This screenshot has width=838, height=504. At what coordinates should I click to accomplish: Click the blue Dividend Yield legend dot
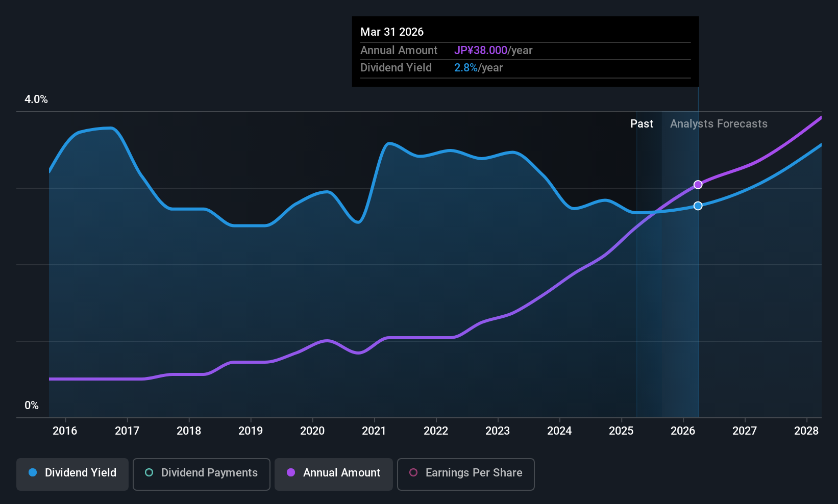pos(33,472)
